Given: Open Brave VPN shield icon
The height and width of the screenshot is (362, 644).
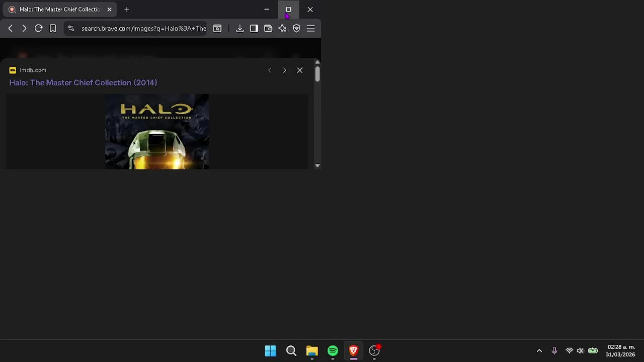Looking at the screenshot, I should point(296,29).
